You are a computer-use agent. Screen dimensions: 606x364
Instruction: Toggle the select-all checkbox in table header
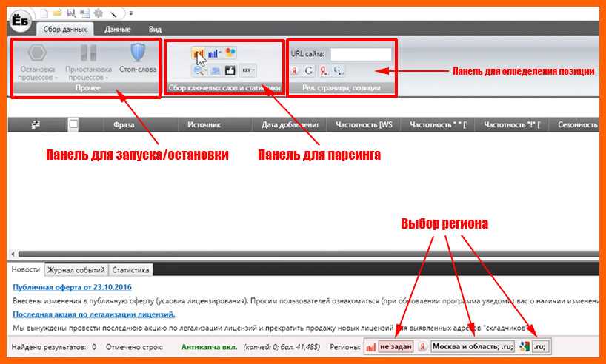coord(73,124)
